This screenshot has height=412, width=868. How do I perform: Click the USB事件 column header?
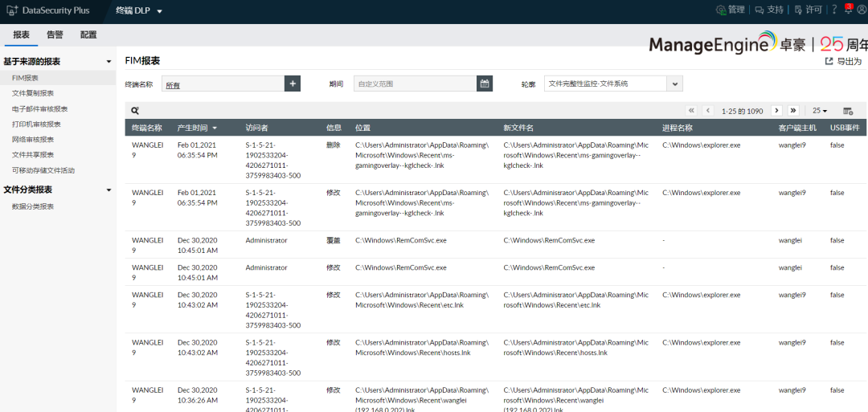pyautogui.click(x=845, y=127)
